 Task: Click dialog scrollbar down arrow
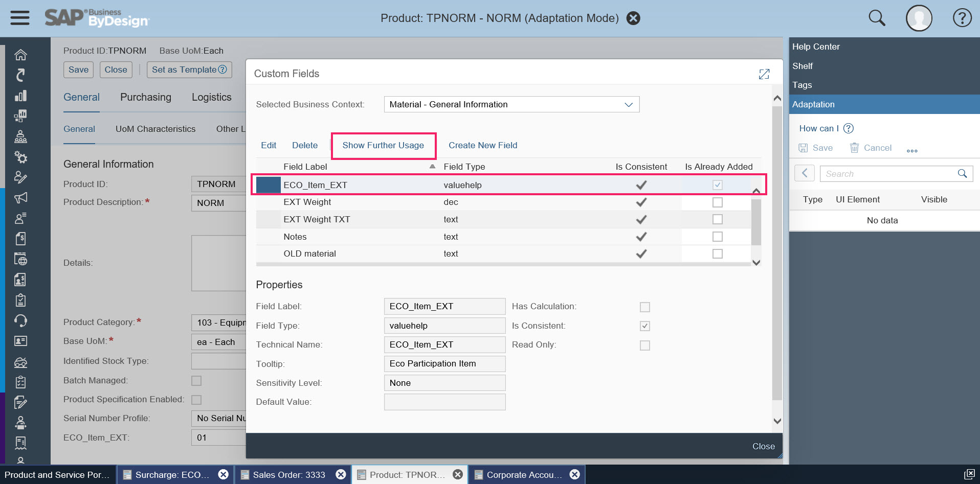[x=777, y=421]
